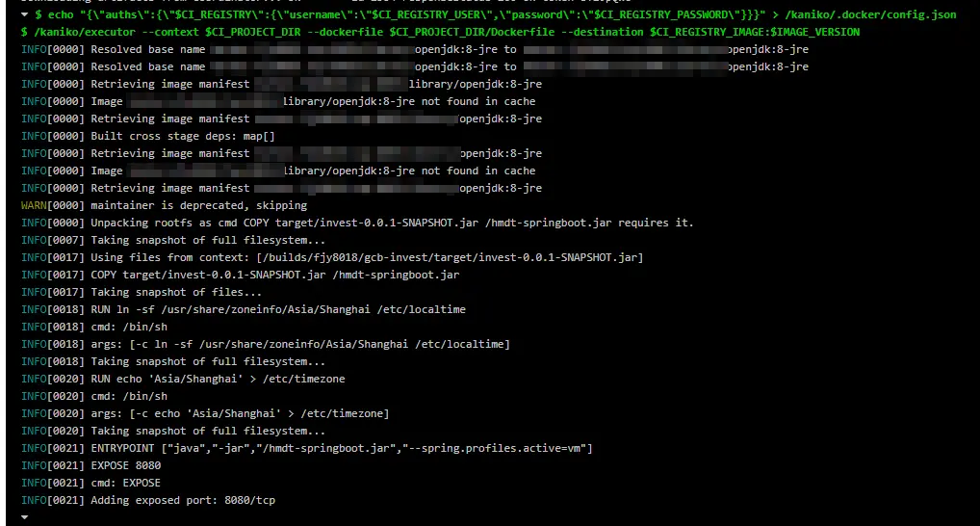
Task: Click "args: [-c echo 'Asia/Shanghai'" log line
Action: 205,413
